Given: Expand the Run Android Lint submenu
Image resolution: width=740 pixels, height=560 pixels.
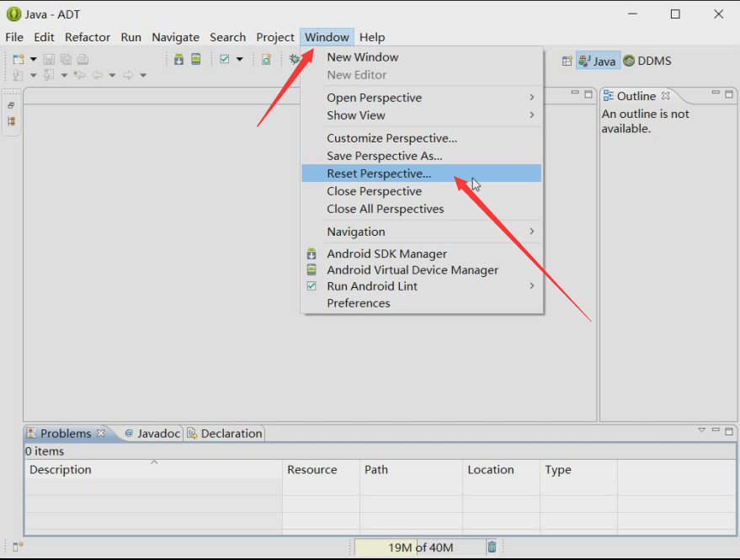Looking at the screenshot, I should tap(422, 286).
